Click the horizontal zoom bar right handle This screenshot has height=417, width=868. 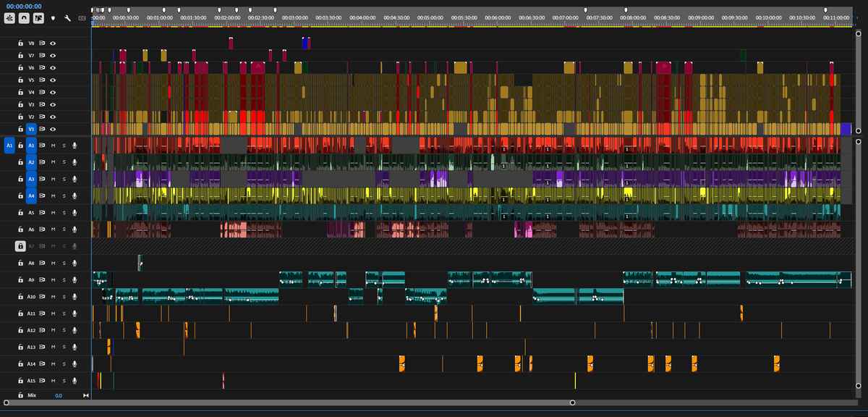(x=573, y=402)
